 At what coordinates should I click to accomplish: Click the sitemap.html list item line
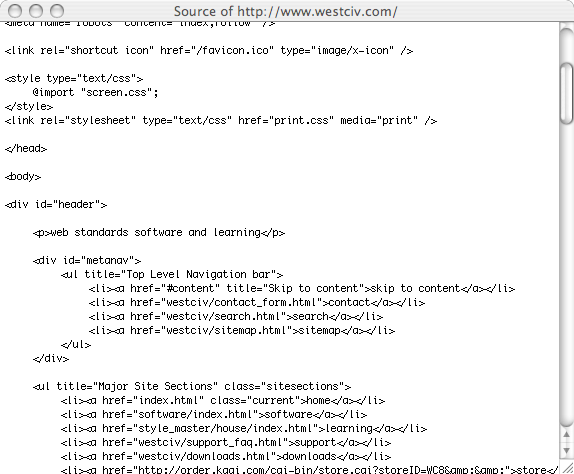click(x=242, y=330)
